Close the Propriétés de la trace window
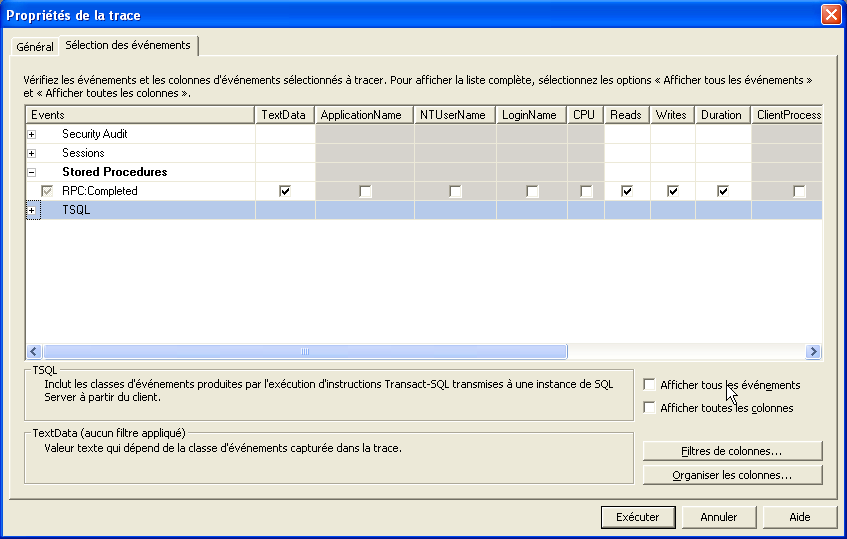The width and height of the screenshot is (847, 539). click(830, 15)
